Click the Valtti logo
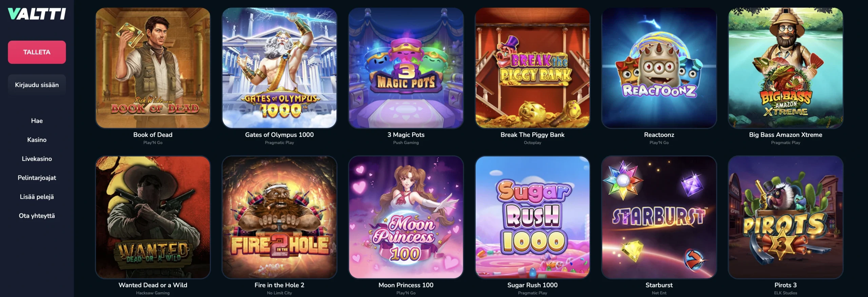The width and height of the screenshot is (868, 297). 37,14
